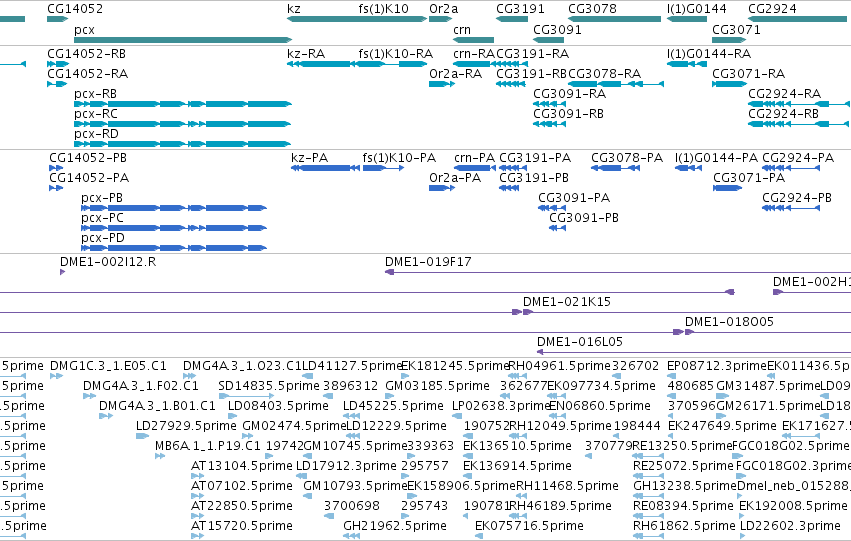Click gene CG3091 label

[557, 30]
